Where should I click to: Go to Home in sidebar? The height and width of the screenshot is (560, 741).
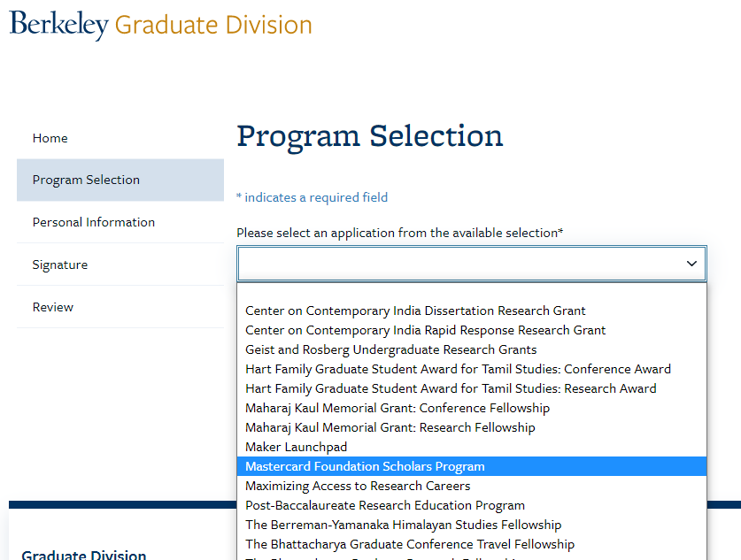pyautogui.click(x=50, y=138)
